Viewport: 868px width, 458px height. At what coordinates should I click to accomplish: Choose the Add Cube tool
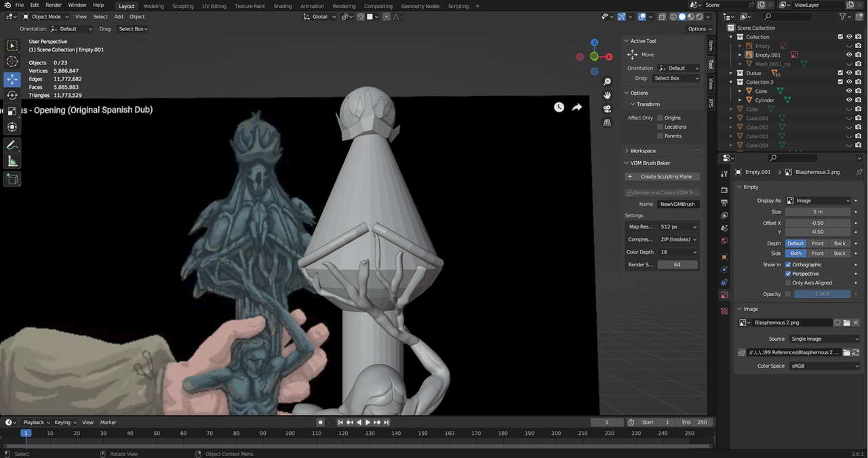(x=12, y=179)
